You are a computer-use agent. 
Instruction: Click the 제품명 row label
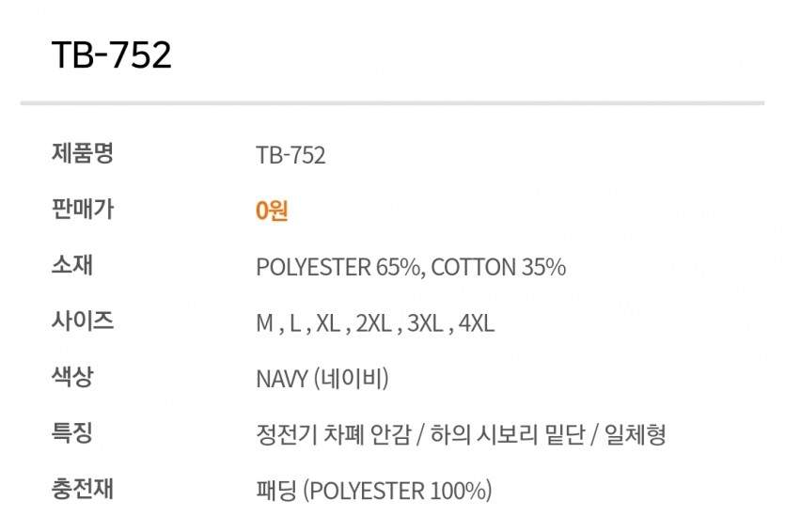coord(82,153)
